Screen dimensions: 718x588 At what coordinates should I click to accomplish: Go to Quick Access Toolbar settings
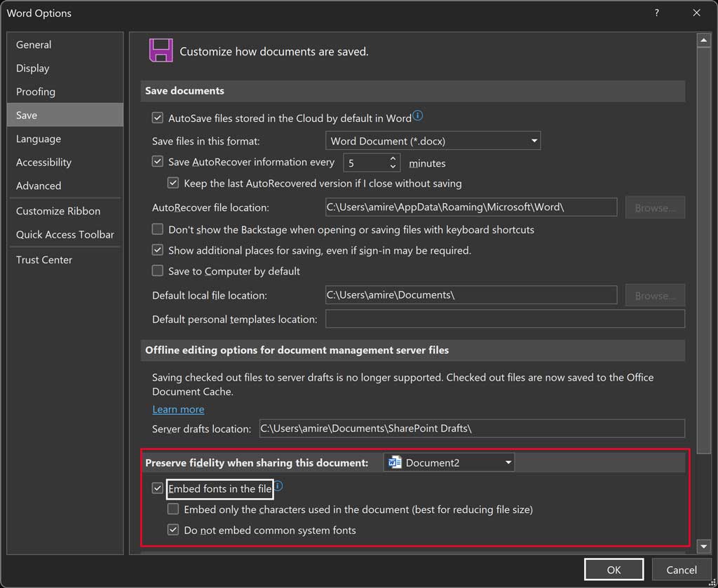pos(65,234)
